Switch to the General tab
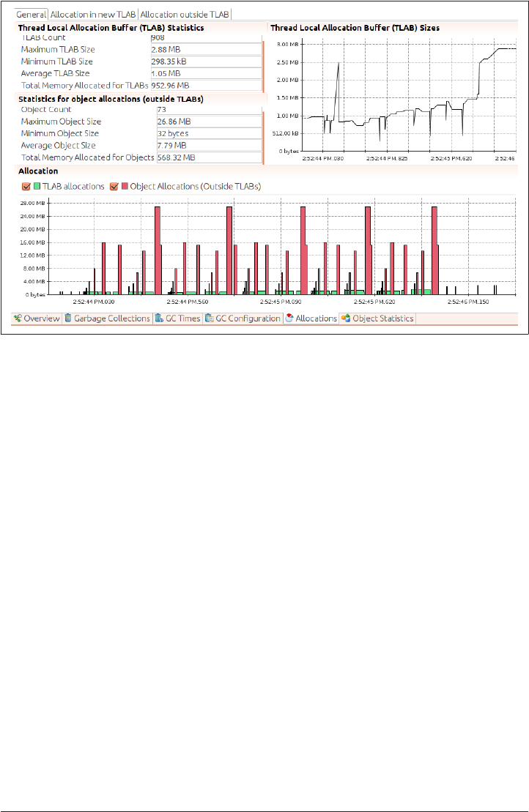 tap(31, 15)
